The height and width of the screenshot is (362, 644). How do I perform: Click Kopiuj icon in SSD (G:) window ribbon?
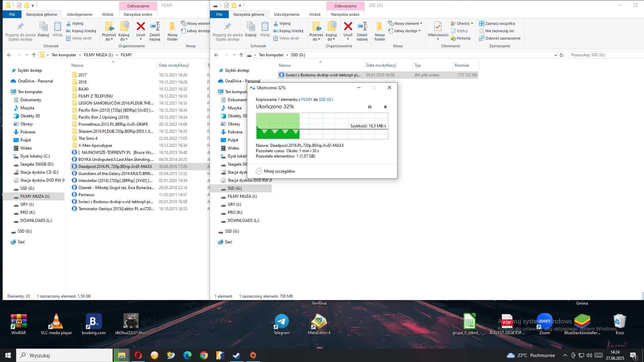tap(251, 29)
